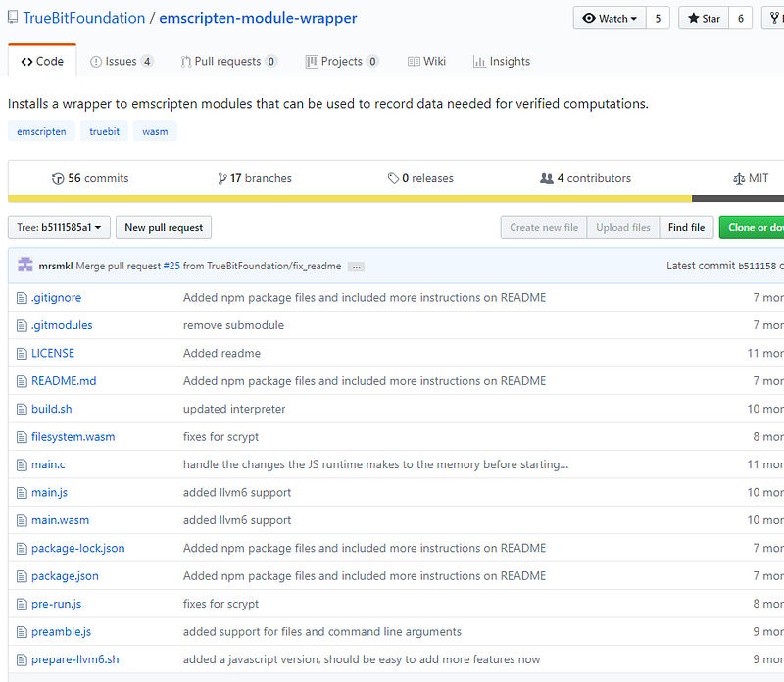Click the New pull request button
The width and height of the screenshot is (784, 682).
tap(164, 227)
